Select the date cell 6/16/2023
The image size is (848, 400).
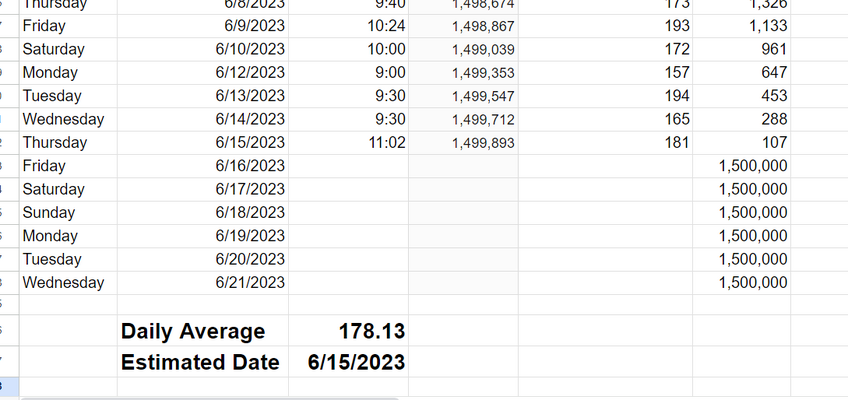click(203, 166)
